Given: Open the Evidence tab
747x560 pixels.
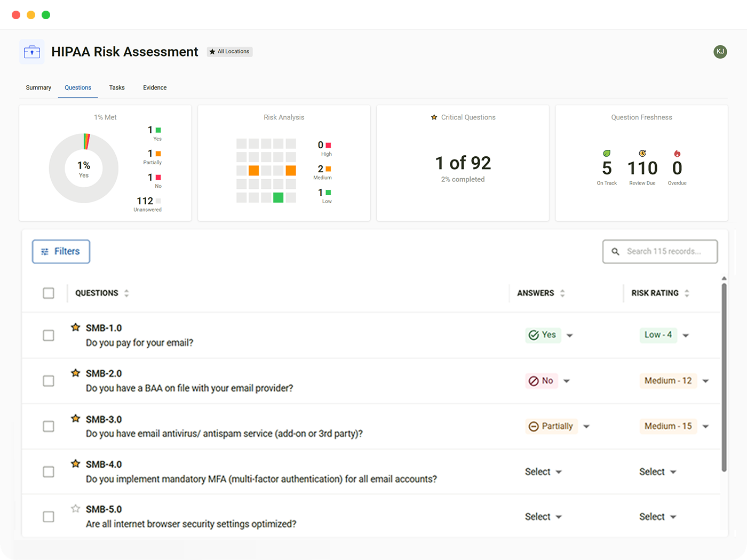Looking at the screenshot, I should tap(155, 87).
